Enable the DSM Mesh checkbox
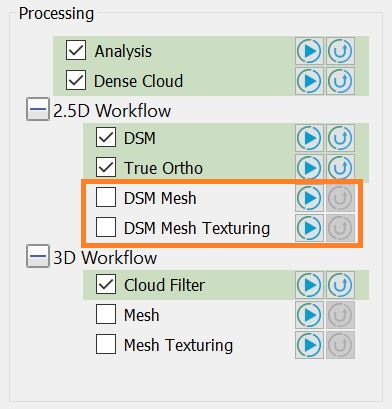 (106, 197)
